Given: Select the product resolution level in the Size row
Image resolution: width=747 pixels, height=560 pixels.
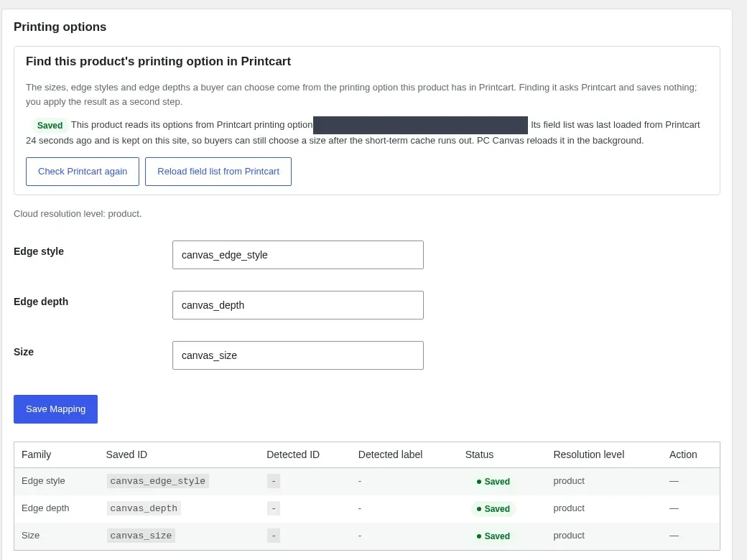Looking at the screenshot, I should 569,536.
